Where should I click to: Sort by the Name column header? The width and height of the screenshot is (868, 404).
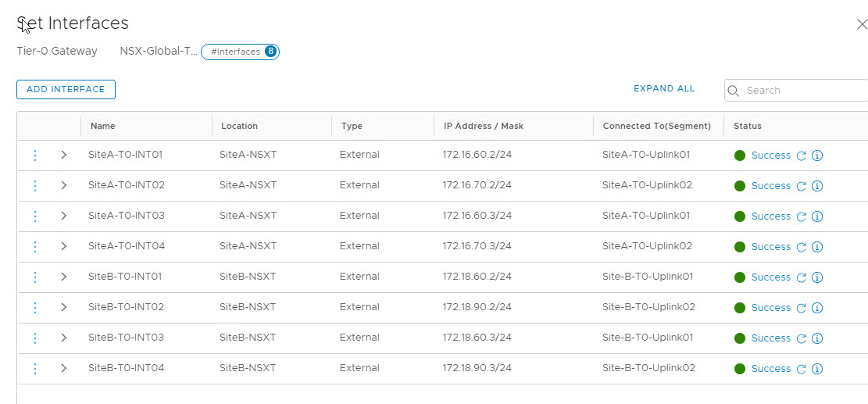point(103,126)
